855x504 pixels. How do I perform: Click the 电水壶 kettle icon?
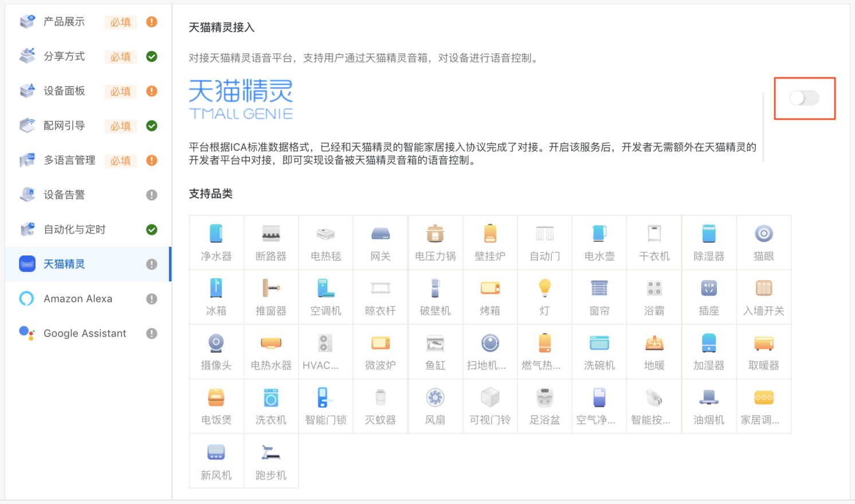(599, 234)
